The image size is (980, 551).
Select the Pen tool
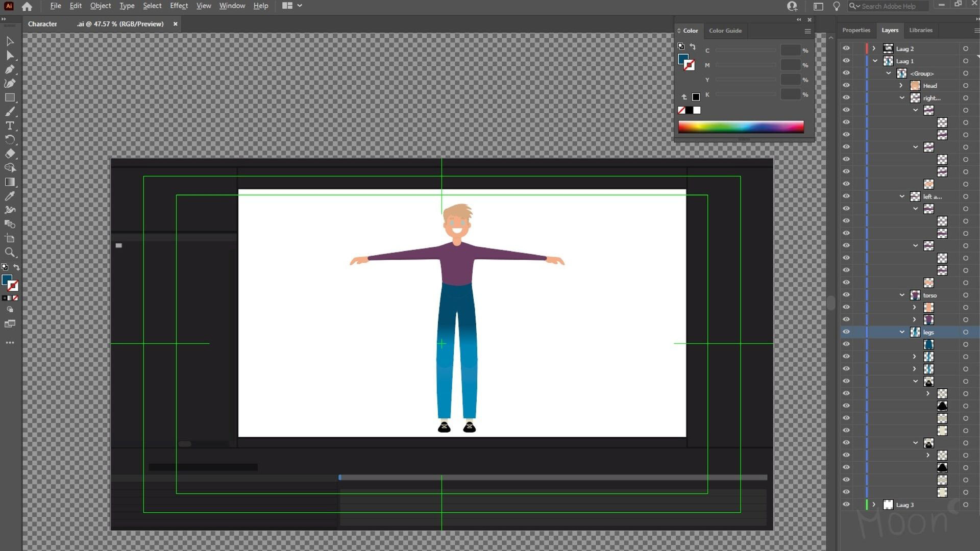(x=10, y=69)
